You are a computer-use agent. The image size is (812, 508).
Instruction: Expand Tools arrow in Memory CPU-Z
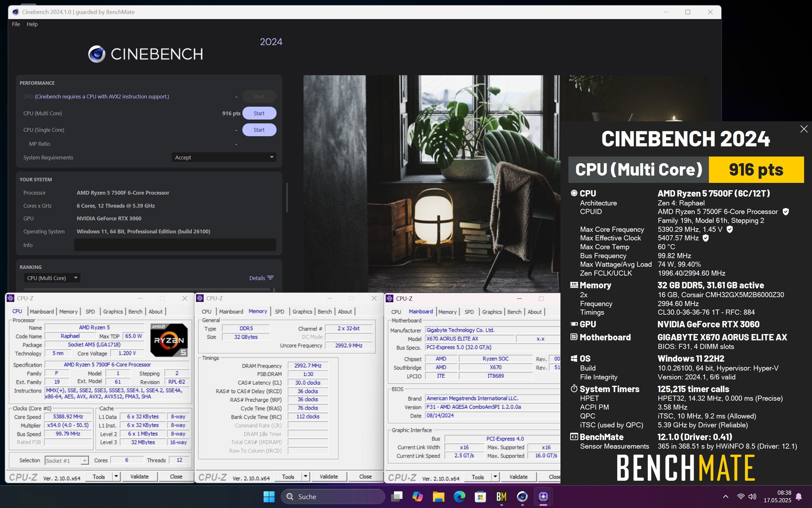(x=305, y=477)
